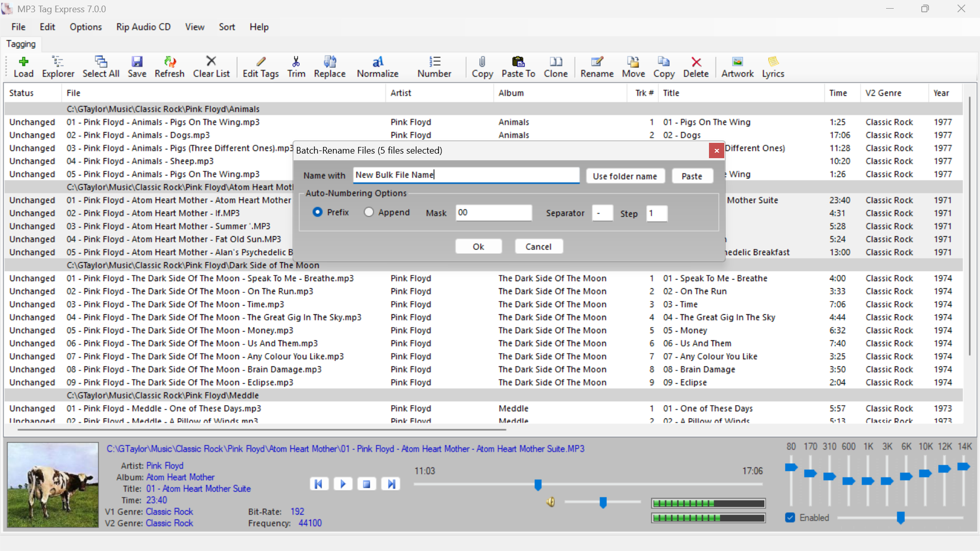Click the playback position slider thumb
980x551 pixels.
tap(538, 485)
